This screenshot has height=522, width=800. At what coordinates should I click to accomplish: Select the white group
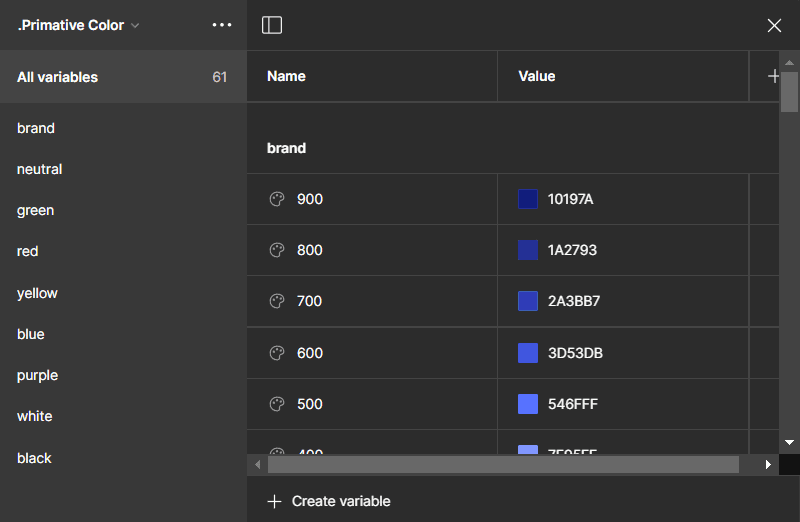click(x=35, y=416)
